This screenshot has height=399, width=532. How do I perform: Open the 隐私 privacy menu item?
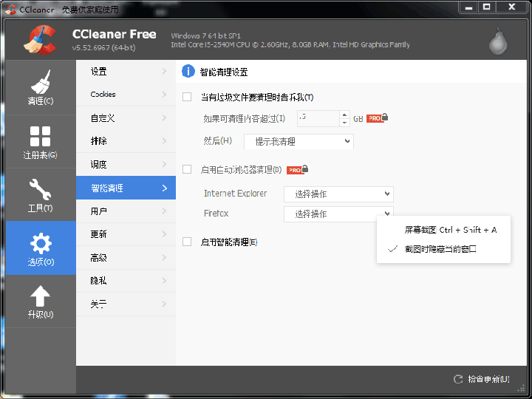tap(126, 281)
